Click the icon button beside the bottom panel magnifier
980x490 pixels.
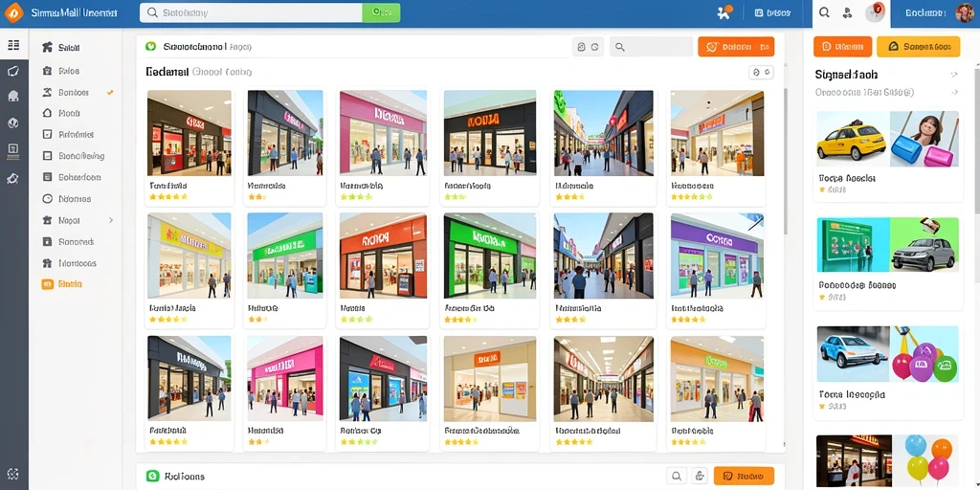pos(700,476)
